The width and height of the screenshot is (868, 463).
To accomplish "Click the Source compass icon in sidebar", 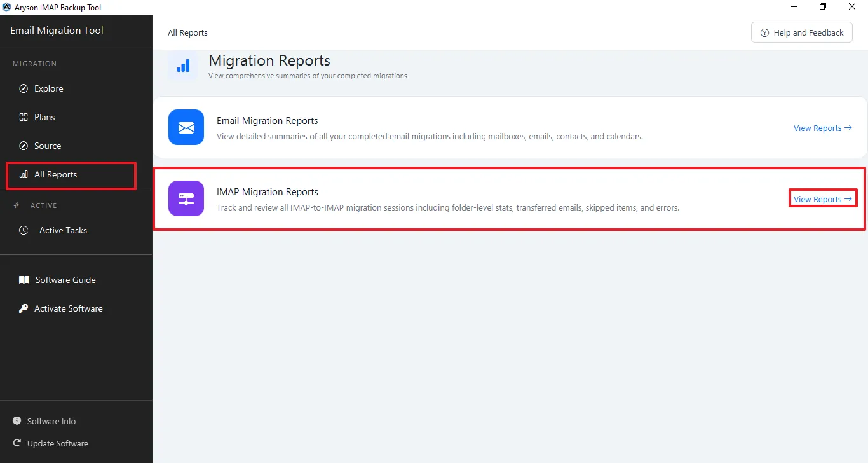I will (24, 146).
